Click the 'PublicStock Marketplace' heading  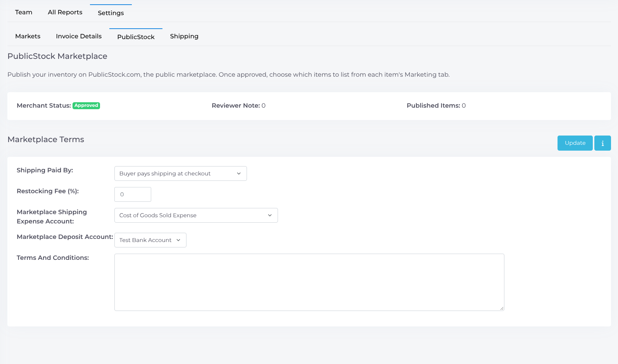tap(57, 56)
